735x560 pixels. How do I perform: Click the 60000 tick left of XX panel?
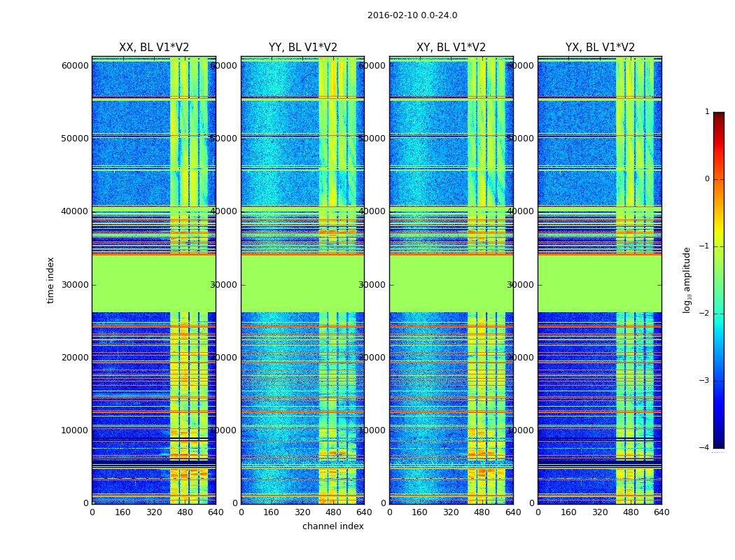[x=75, y=66]
